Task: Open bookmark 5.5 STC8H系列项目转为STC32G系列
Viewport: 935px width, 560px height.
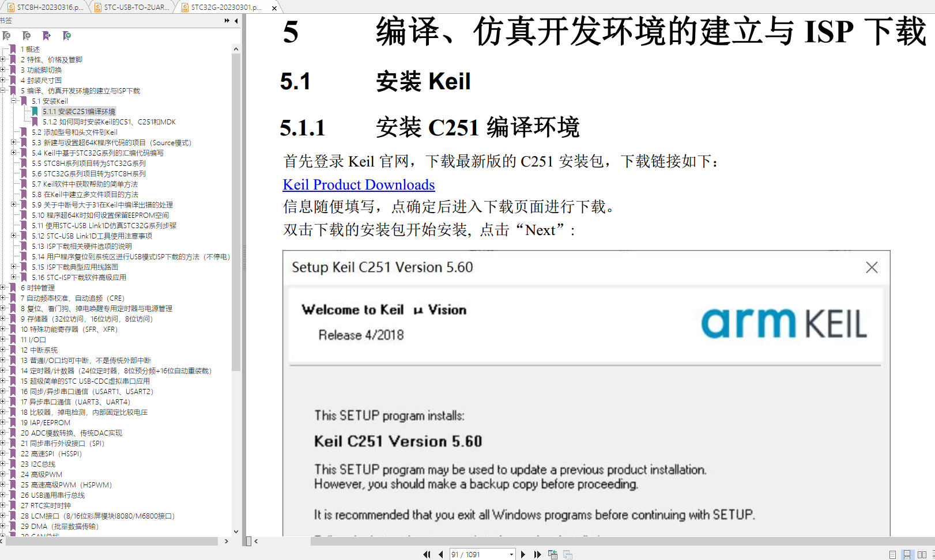Action: tap(89, 163)
